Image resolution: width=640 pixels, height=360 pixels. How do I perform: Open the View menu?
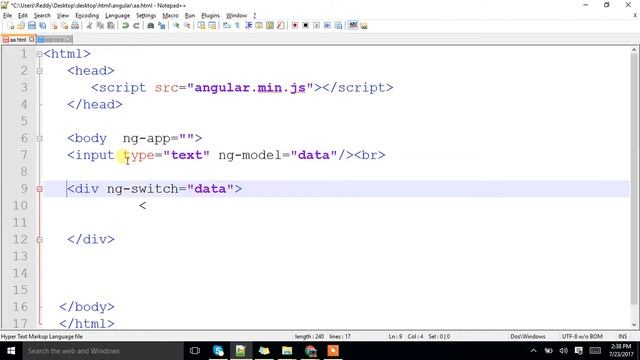tap(62, 16)
